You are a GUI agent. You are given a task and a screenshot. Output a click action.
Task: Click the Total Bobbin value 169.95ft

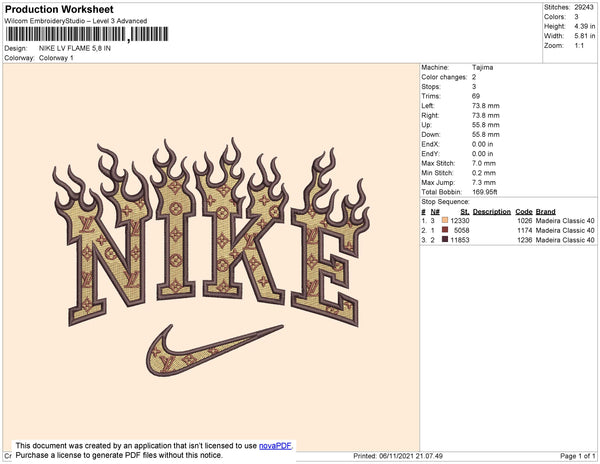(484, 192)
